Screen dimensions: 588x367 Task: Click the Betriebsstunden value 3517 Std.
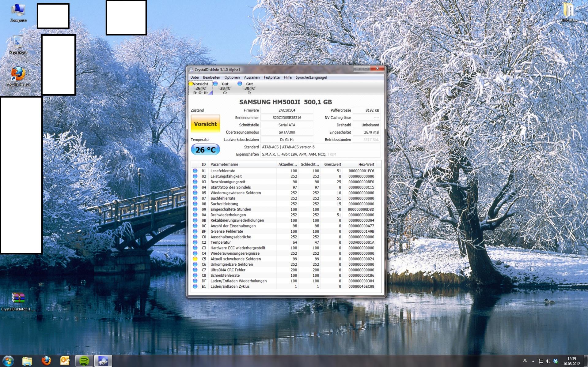[x=367, y=140]
